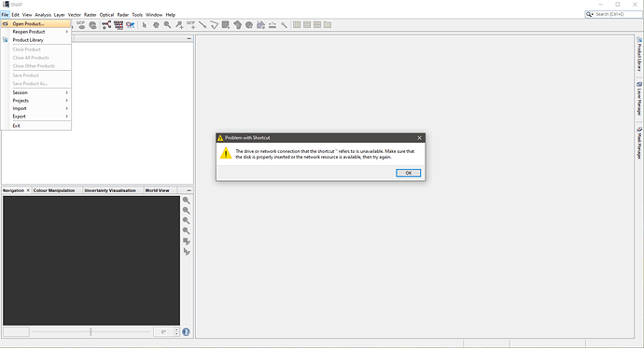644x348 pixels.
Task: Click Zoom Out in Navigation panel
Action: [186, 211]
